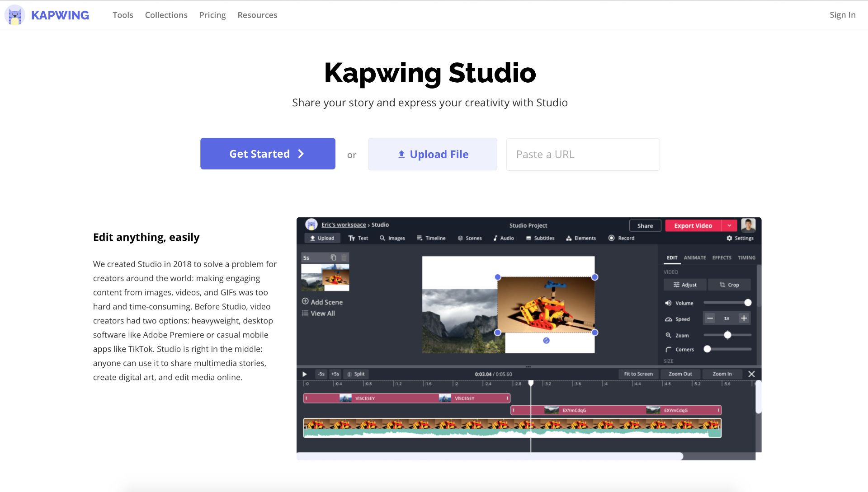
Task: Select the first VISCESEY clip
Action: [406, 398]
